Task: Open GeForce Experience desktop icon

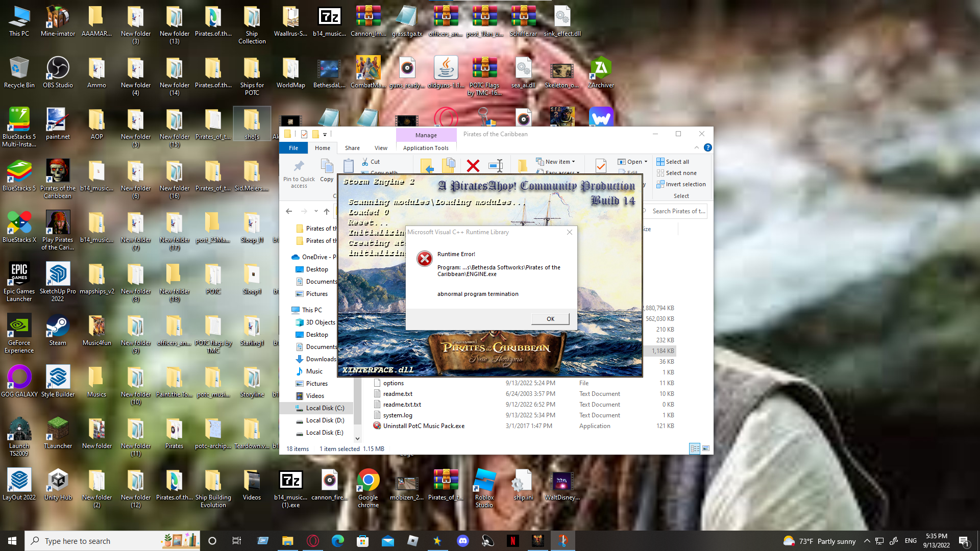Action: [x=19, y=334]
